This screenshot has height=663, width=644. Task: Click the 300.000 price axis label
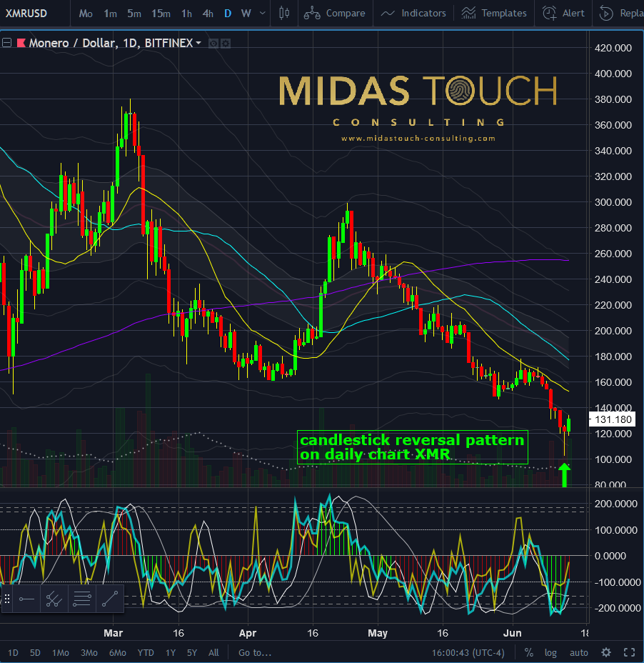[613, 202]
